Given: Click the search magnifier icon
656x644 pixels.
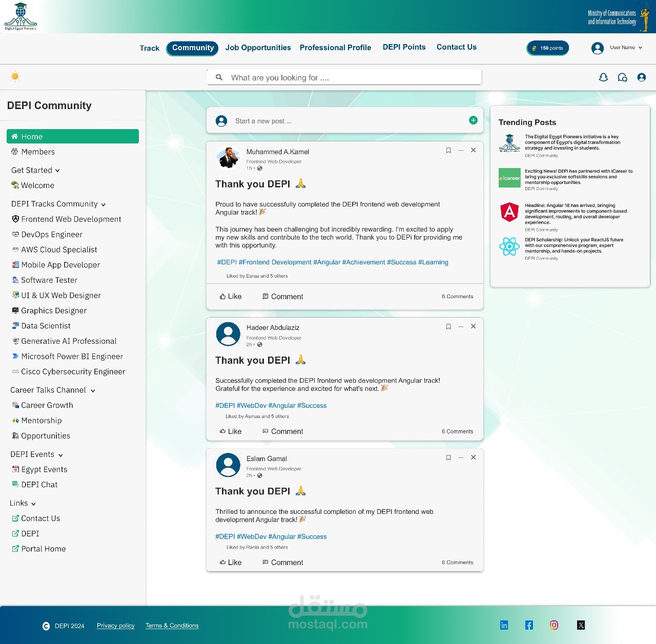Looking at the screenshot, I should [219, 77].
